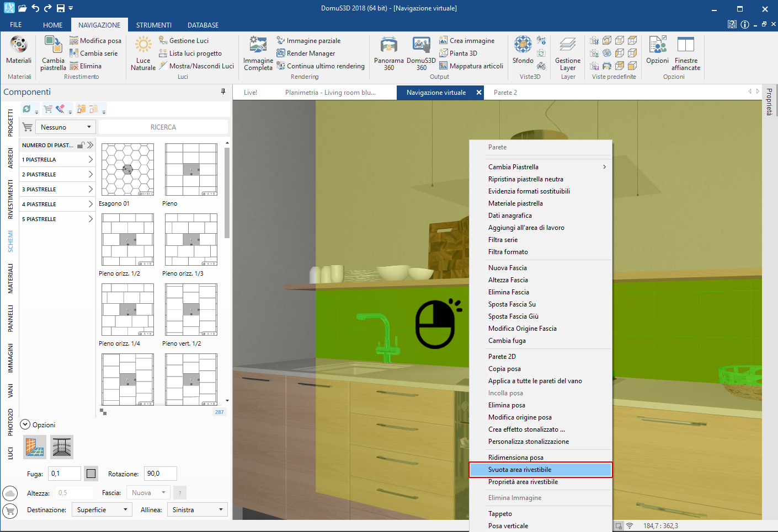The height and width of the screenshot is (532, 778).
Task: Expand the 1 PIASTRELLA category
Action: coord(57,159)
